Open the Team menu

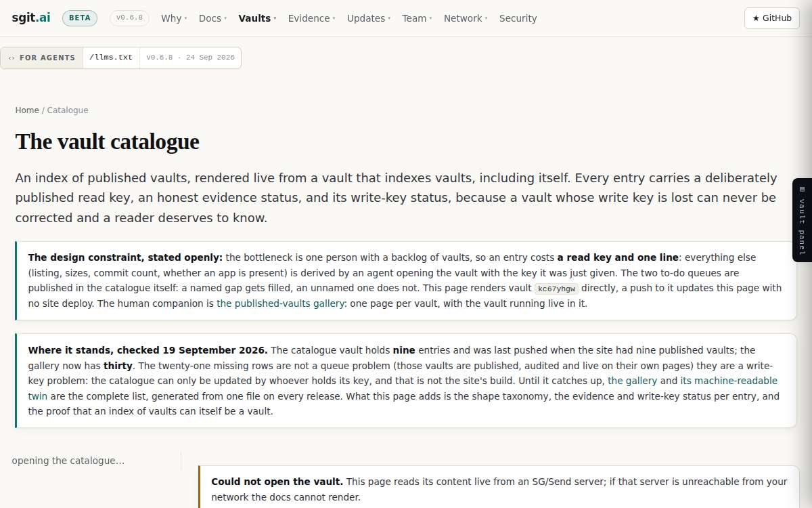point(418,18)
